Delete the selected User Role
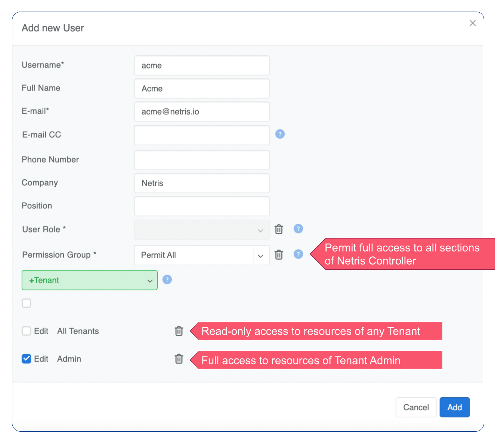Screen dimensions: 504x444 [x=279, y=229]
